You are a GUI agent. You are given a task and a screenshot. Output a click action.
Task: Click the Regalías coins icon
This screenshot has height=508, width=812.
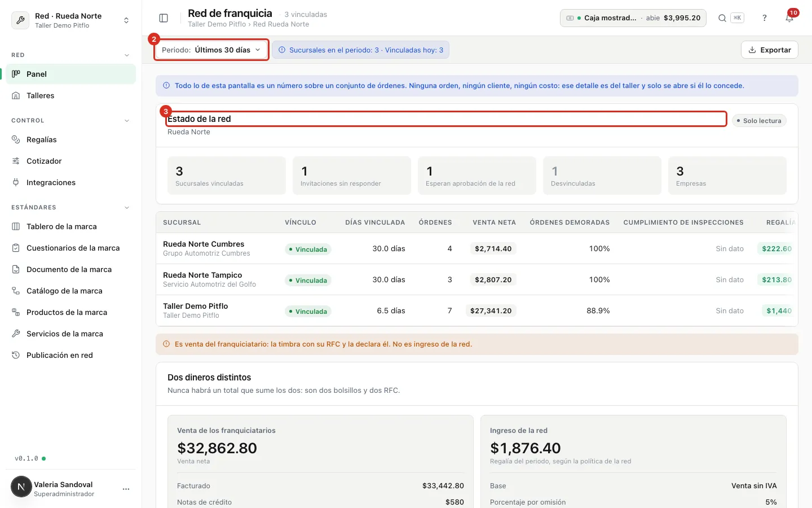pyautogui.click(x=16, y=139)
